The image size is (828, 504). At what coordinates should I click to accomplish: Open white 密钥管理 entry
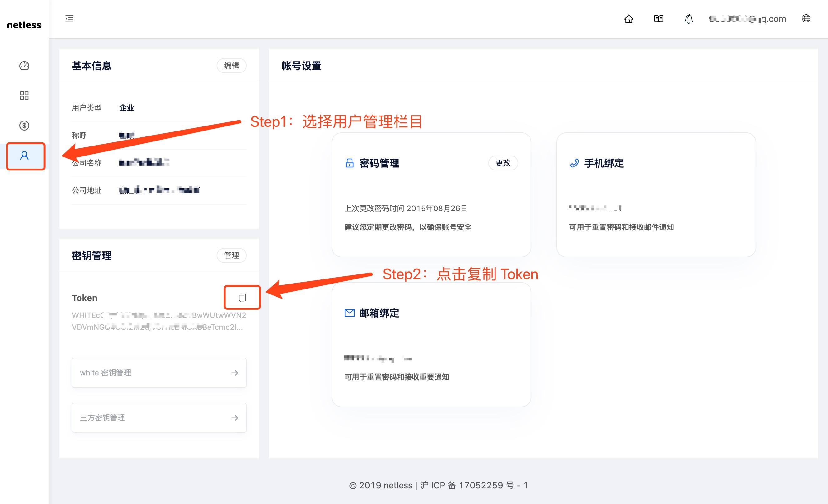(x=159, y=373)
